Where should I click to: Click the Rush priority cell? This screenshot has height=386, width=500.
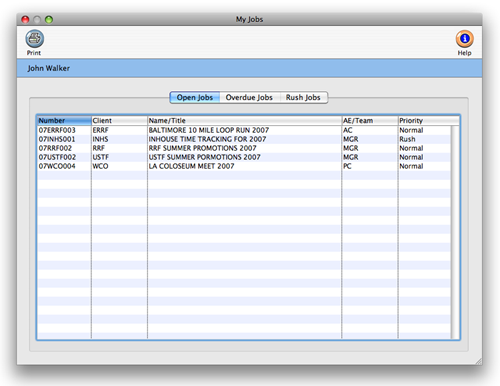pyautogui.click(x=407, y=139)
